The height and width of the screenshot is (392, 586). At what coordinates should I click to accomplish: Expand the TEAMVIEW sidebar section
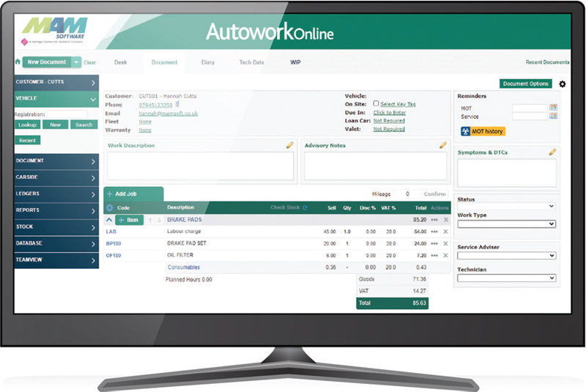[56, 259]
